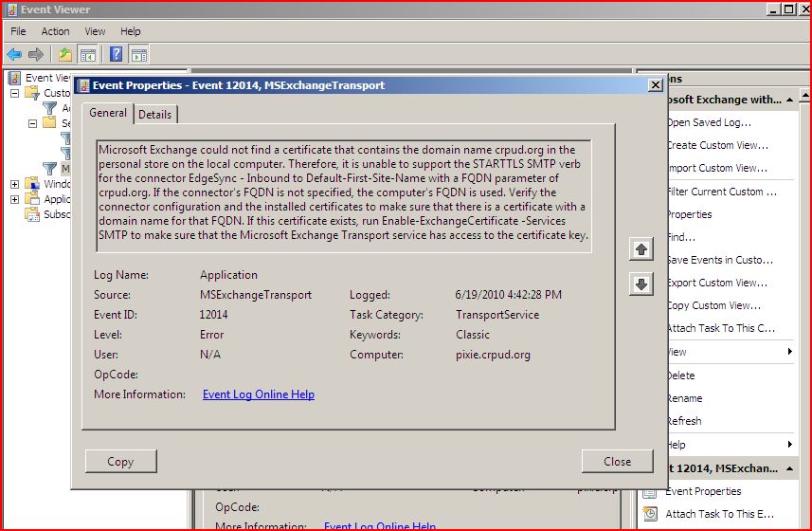
Task: Click the Close button in Event Properties
Action: [x=617, y=462]
